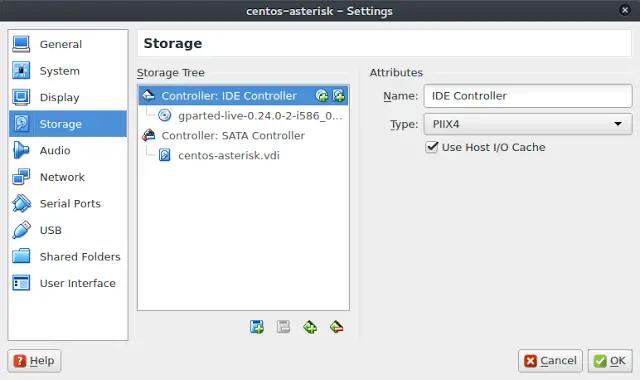The image size is (640, 380).
Task: Open the Serial Ports settings category
Action: 68,203
